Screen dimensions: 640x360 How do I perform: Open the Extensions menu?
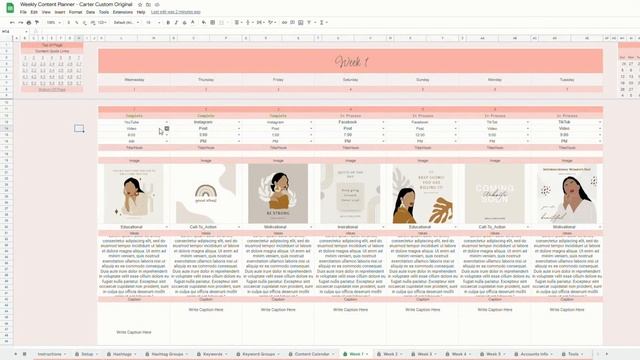pyautogui.click(x=122, y=12)
